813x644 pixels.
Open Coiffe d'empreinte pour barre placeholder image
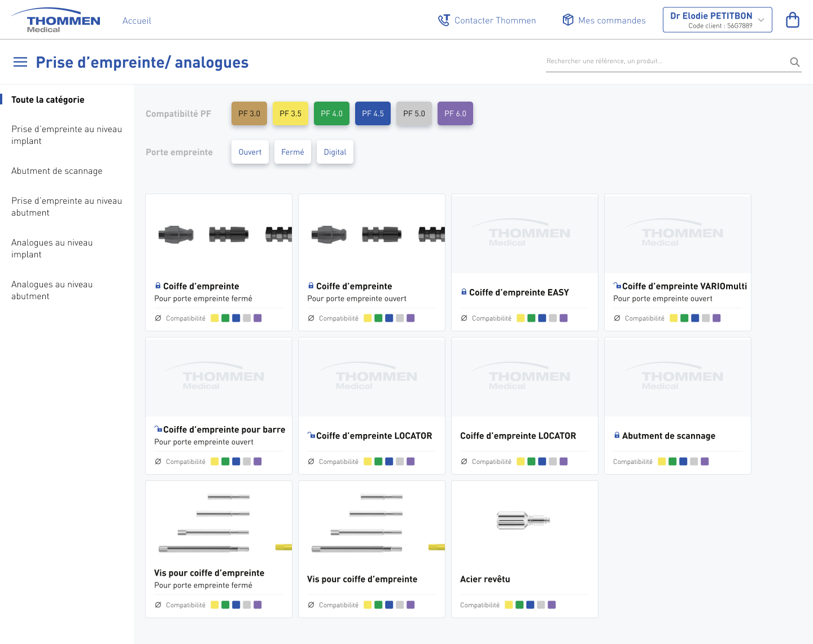tap(219, 377)
